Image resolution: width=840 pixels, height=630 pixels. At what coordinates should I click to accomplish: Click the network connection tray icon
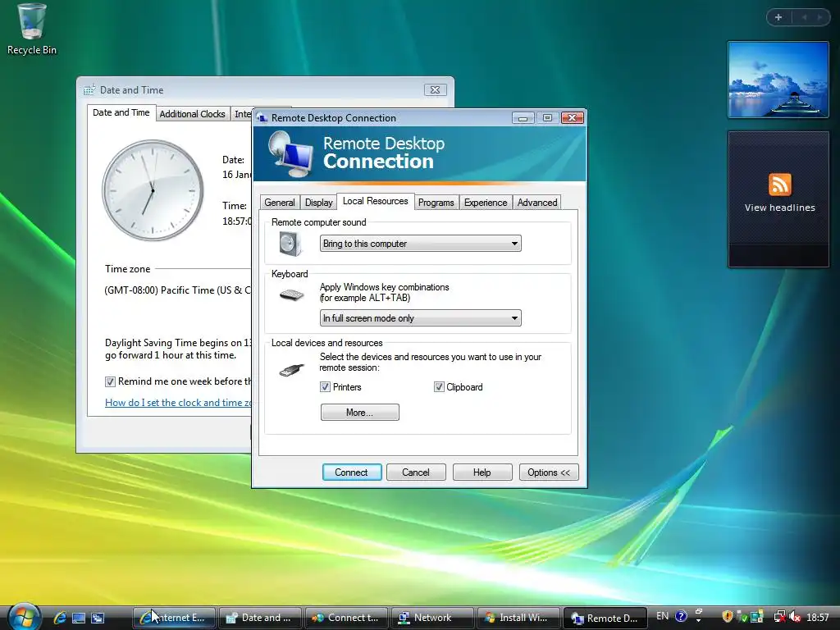779,617
